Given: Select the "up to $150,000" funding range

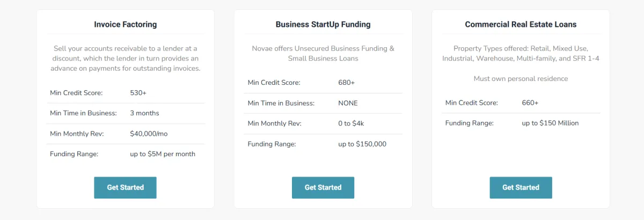Looking at the screenshot, I should [x=362, y=144].
